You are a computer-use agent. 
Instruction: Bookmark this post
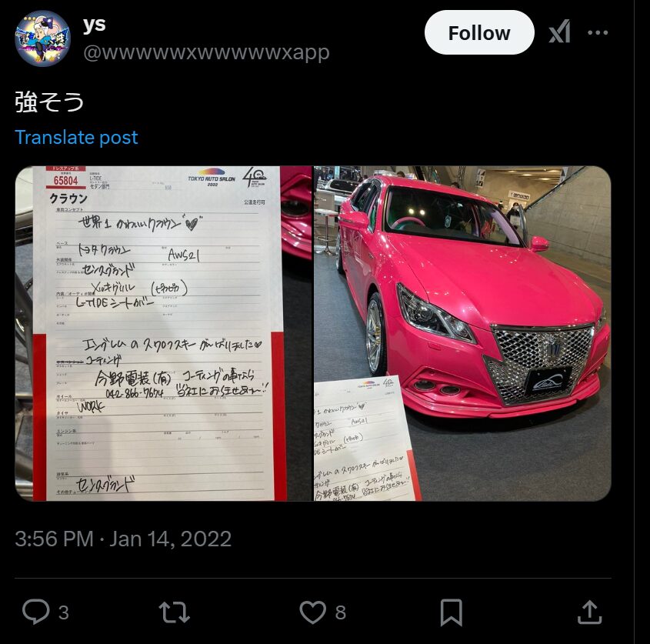pos(451,612)
